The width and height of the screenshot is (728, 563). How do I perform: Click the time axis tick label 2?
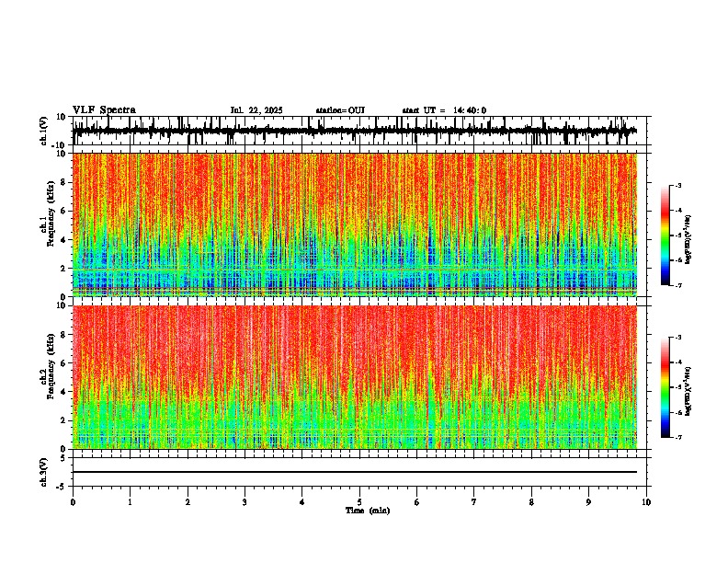(x=188, y=502)
